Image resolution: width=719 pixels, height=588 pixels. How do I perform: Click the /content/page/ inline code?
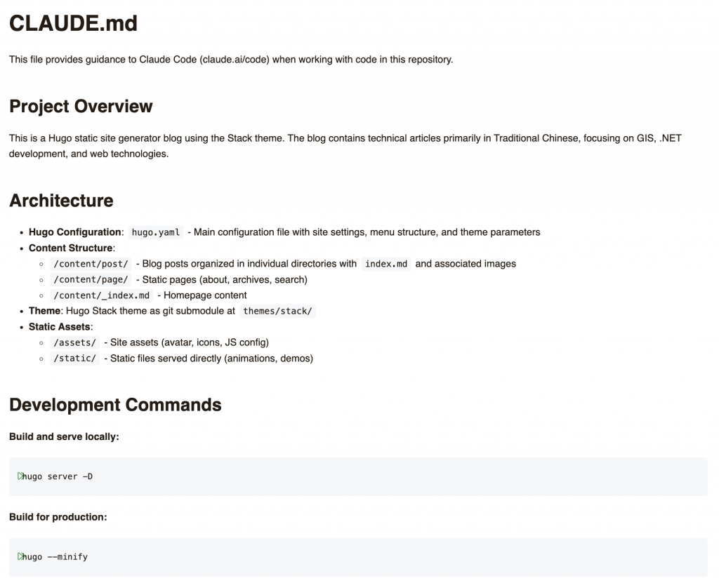(x=91, y=279)
